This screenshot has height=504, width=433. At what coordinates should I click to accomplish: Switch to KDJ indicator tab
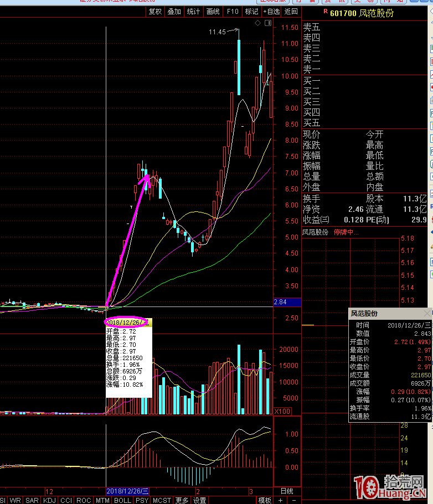pyautogui.click(x=50, y=500)
